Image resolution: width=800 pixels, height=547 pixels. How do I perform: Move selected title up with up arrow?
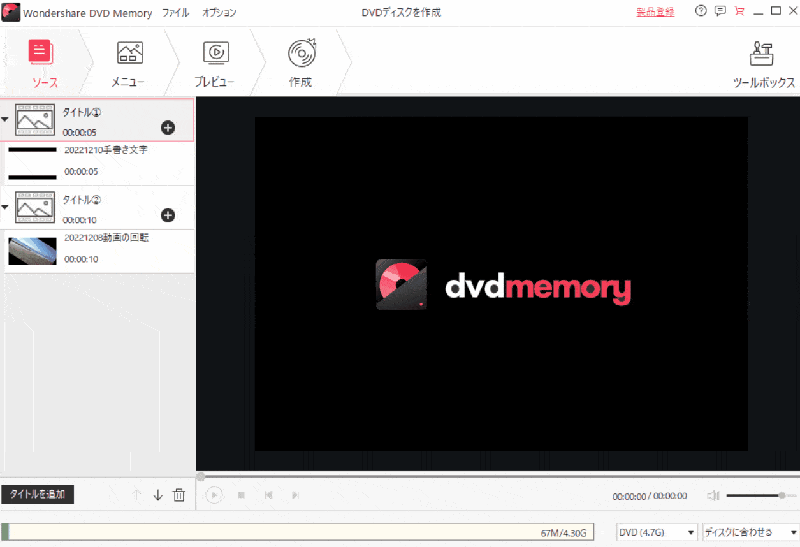(136, 495)
